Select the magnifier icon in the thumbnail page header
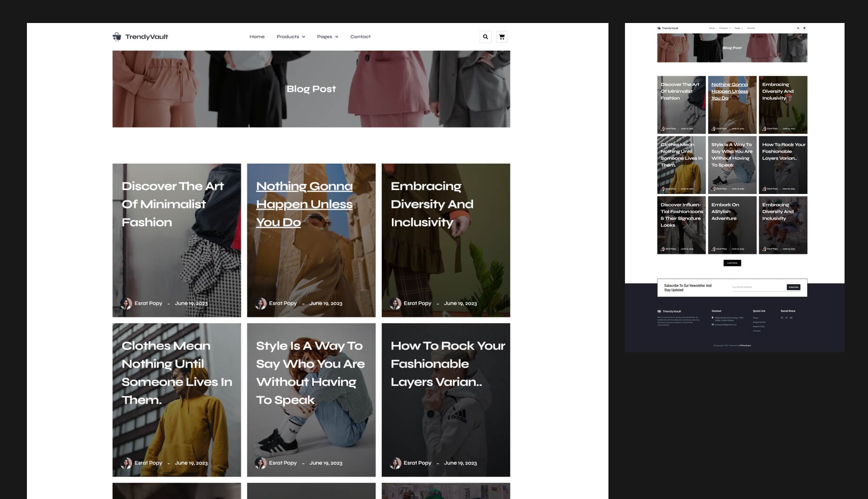Viewport: 868px width, 499px height. pos(798,28)
